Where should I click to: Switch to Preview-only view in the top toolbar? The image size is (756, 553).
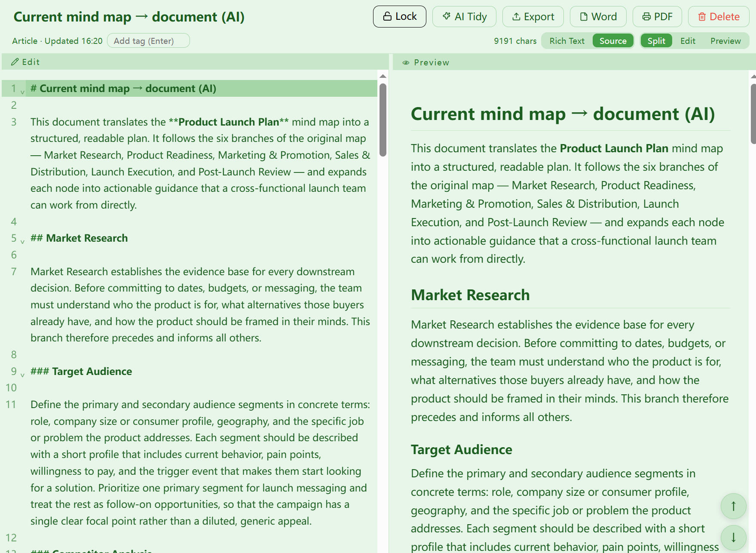pos(725,41)
